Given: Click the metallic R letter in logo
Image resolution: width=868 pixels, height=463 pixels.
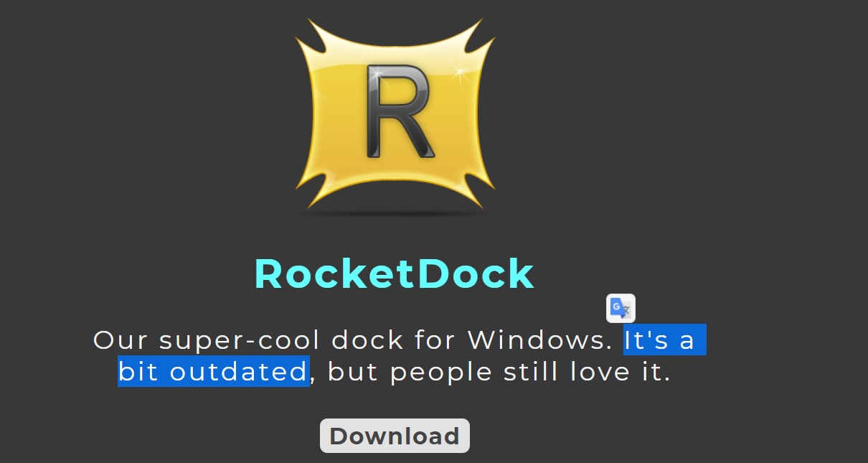Looking at the screenshot, I should click(400, 111).
